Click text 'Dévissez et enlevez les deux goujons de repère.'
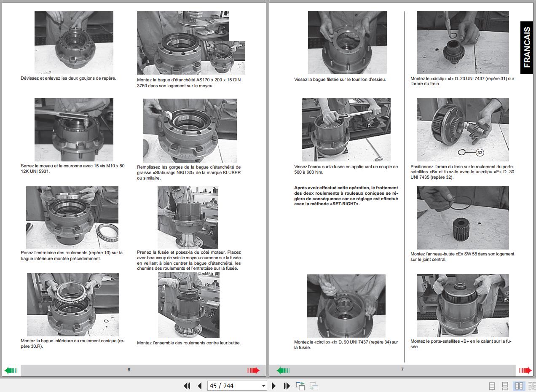Screen dimensions: 536x392 pos(68,78)
